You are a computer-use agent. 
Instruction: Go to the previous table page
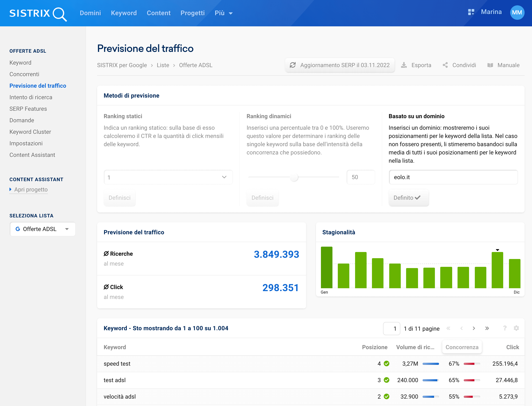(x=461, y=328)
